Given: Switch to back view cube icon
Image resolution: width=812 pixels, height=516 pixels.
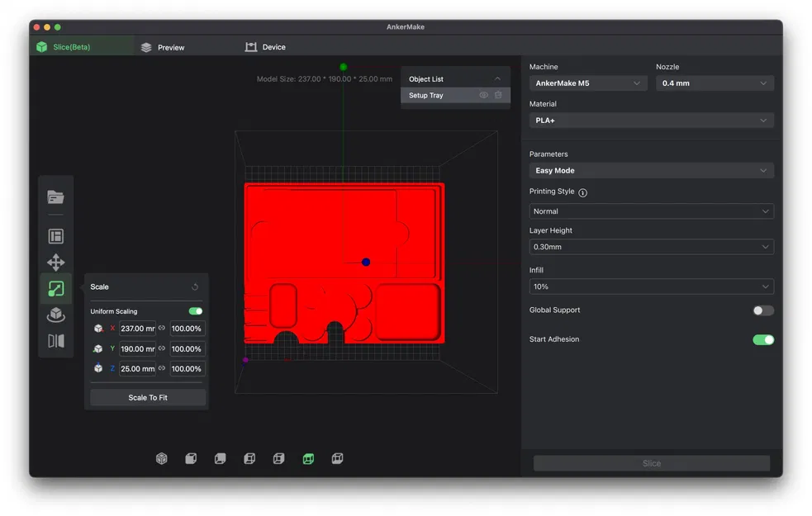Looking at the screenshot, I should tap(220, 458).
